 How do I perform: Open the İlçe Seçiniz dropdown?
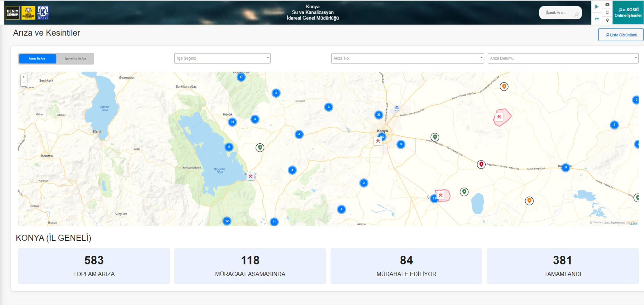pyautogui.click(x=222, y=58)
